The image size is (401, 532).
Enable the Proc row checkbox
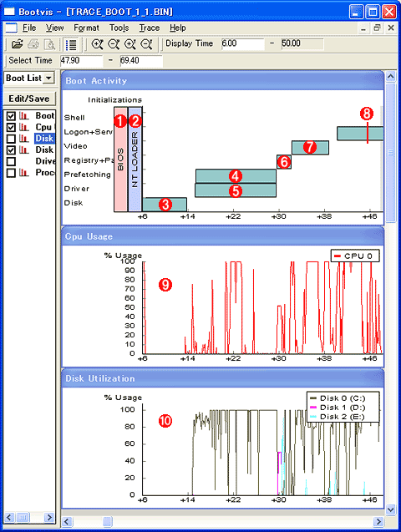click(x=11, y=173)
